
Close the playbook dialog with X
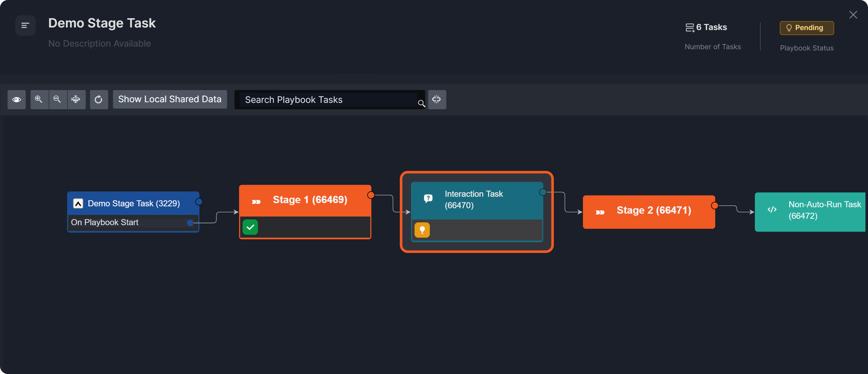(853, 15)
